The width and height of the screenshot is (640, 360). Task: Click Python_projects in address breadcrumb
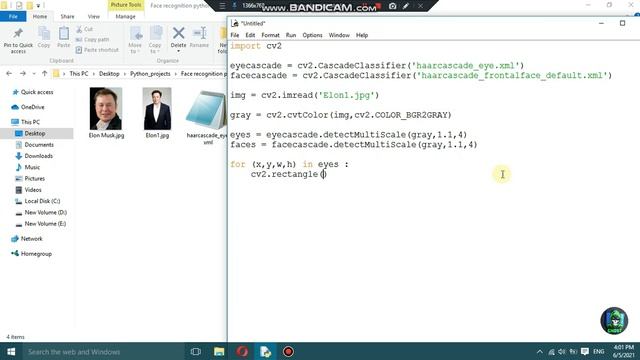(x=150, y=74)
